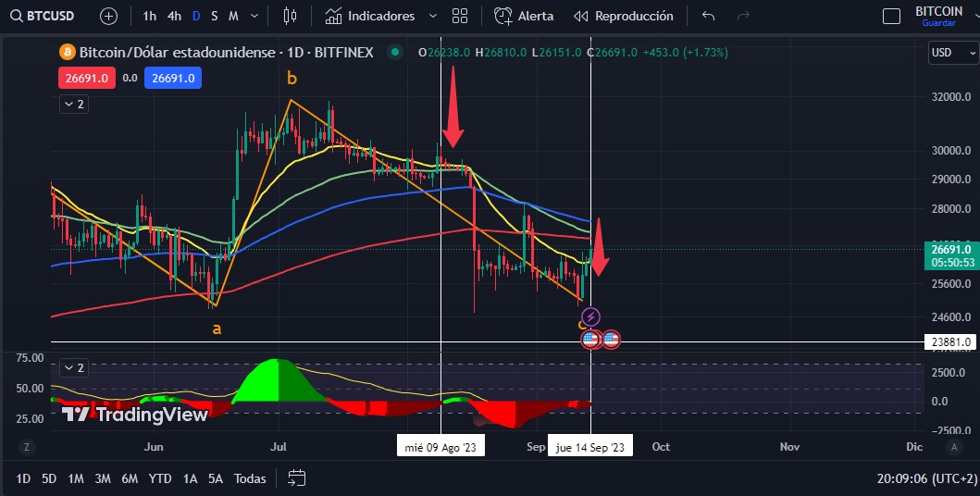Open the candlestick chart type selector

290,17
